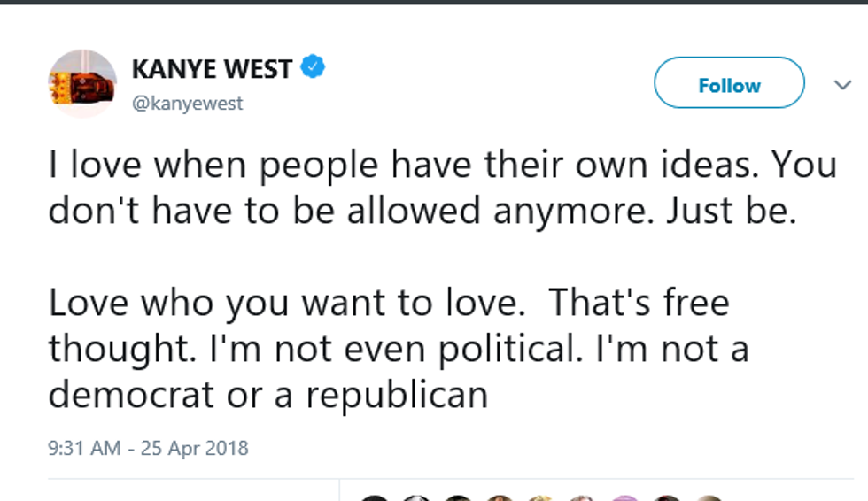Open the fifth liker avatar in the row
868x501 pixels.
point(541,497)
